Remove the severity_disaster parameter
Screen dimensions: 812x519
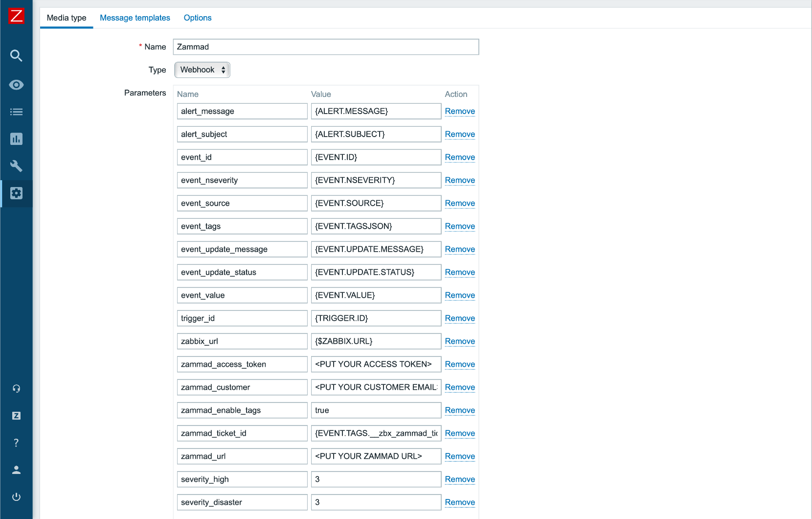coord(460,502)
